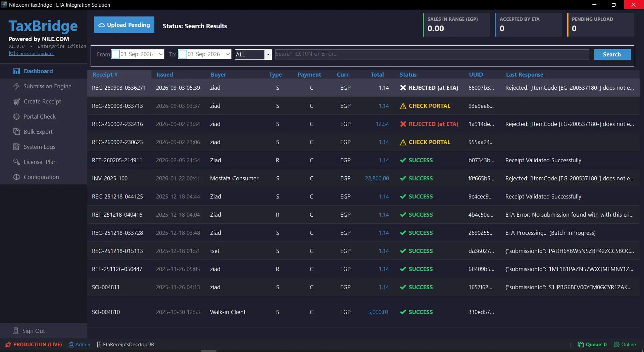Open the Submission Engine menu item

point(44,86)
